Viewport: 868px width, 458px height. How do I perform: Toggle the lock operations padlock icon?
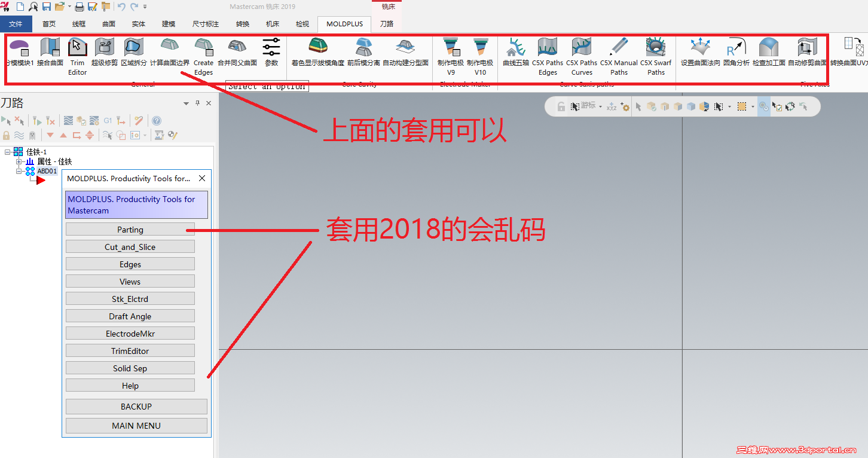7,135
